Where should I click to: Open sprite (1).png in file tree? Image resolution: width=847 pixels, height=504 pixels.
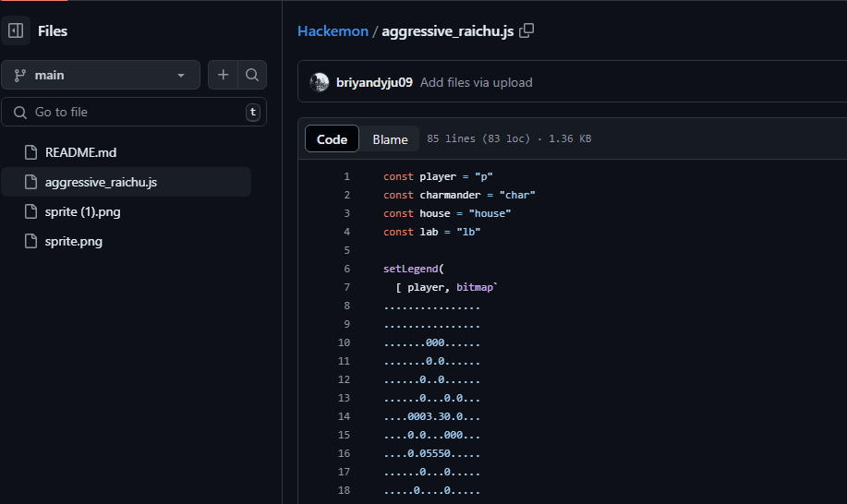(82, 212)
